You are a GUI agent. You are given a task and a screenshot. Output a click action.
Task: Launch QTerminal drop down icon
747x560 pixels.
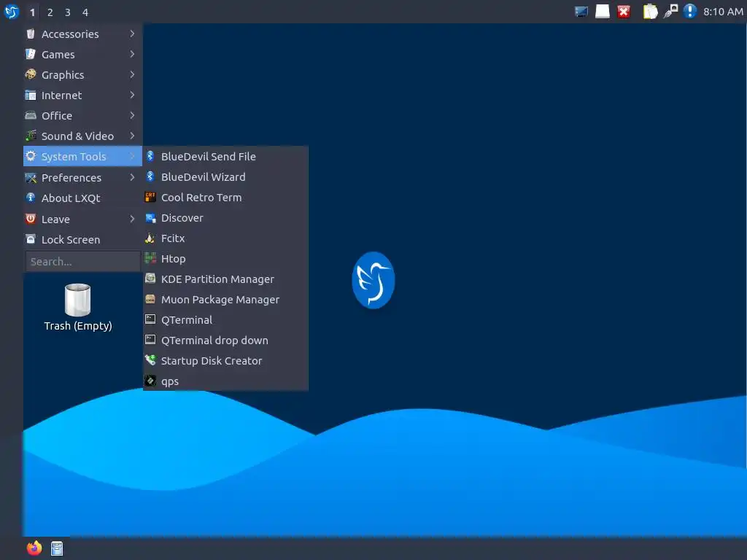point(150,340)
